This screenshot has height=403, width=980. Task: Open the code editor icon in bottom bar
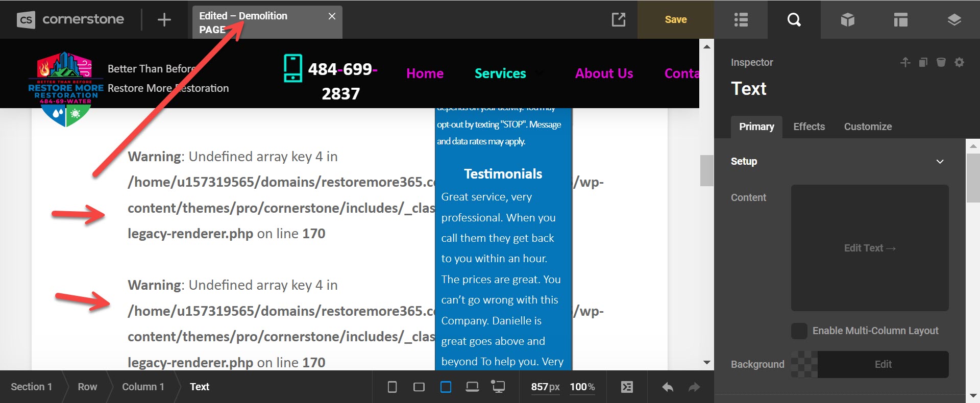click(627, 387)
